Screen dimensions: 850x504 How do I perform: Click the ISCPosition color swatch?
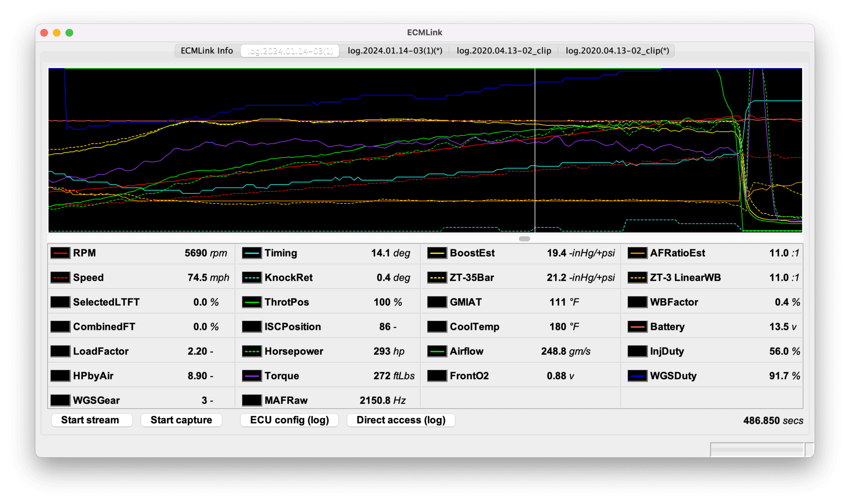tap(252, 327)
